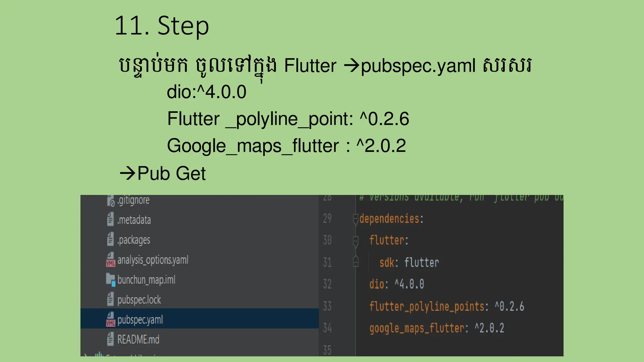This screenshot has width=644, height=362.
Task: Click the pubspec.lock file icon
Action: [110, 299]
